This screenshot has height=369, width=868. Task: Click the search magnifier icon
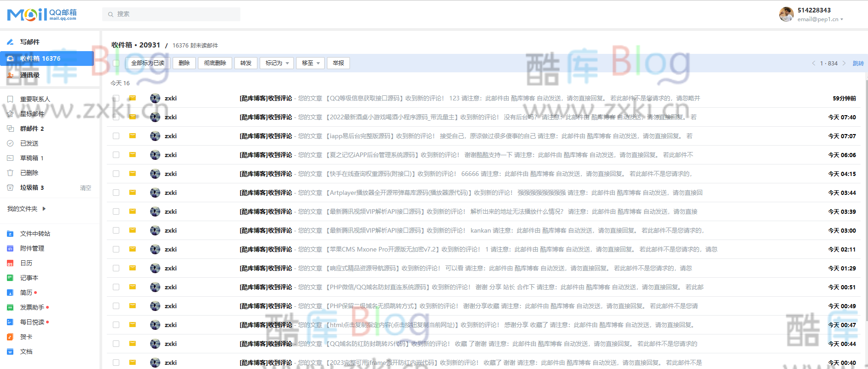111,14
